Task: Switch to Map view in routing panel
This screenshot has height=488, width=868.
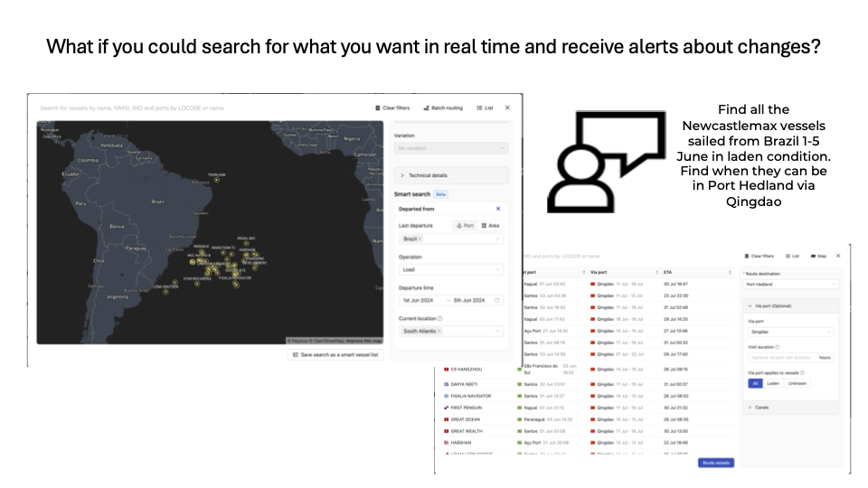Action: pyautogui.click(x=817, y=256)
